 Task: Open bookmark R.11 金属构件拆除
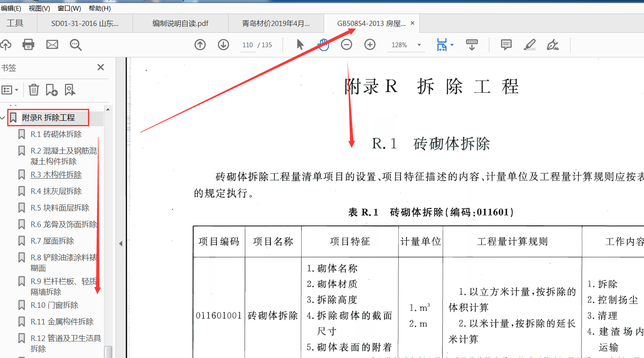pos(62,322)
